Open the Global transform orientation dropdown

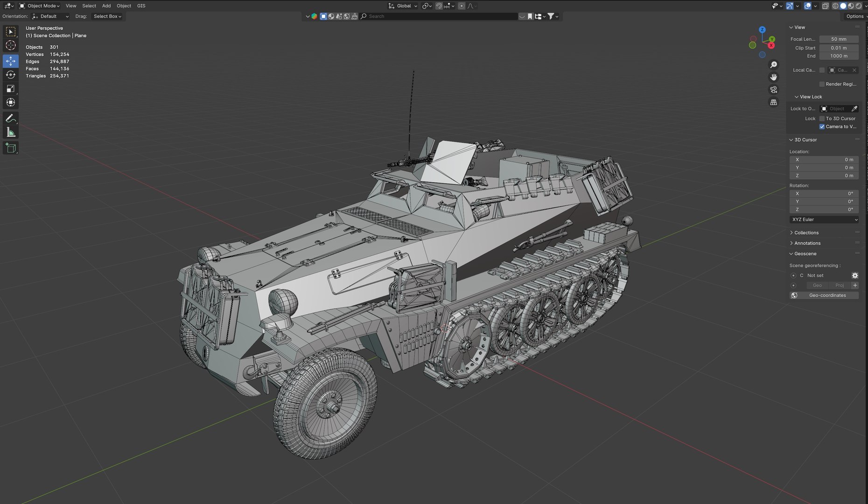click(x=403, y=6)
